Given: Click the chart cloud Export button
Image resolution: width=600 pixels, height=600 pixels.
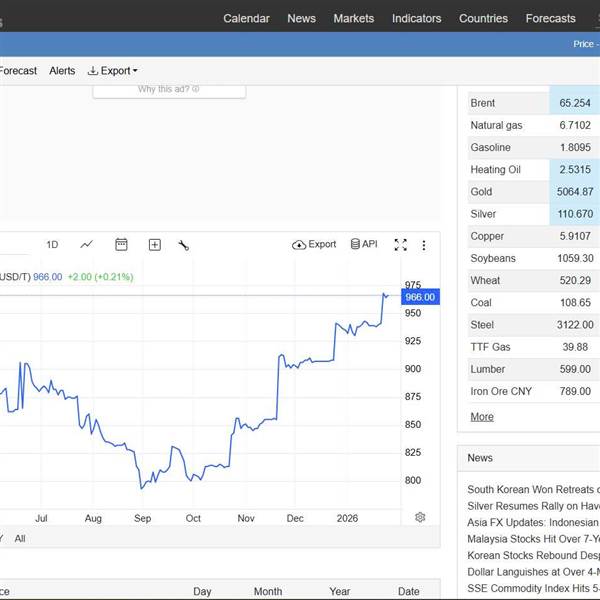Looking at the screenshot, I should click(x=314, y=244).
